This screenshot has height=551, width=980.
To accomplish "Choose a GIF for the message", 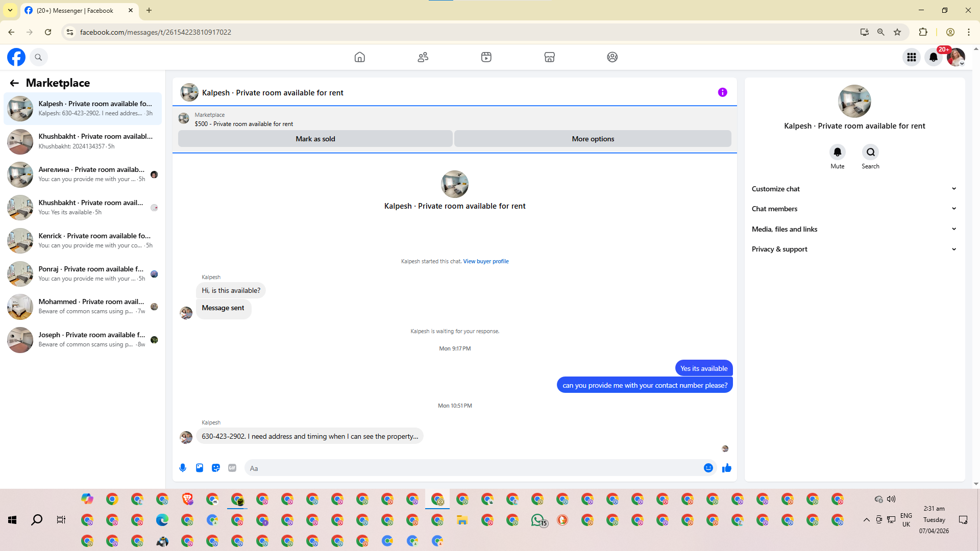I will click(x=232, y=468).
